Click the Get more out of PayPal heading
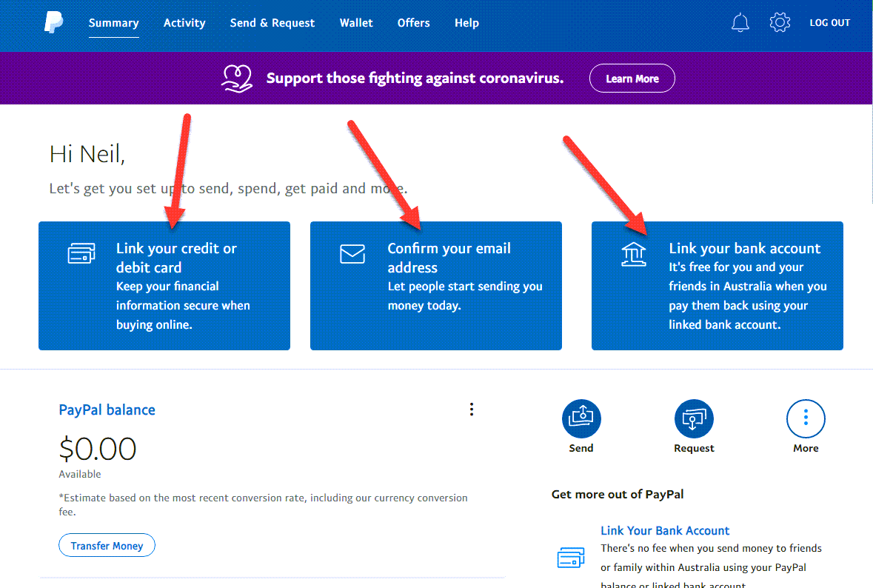The image size is (873, 588). (618, 495)
